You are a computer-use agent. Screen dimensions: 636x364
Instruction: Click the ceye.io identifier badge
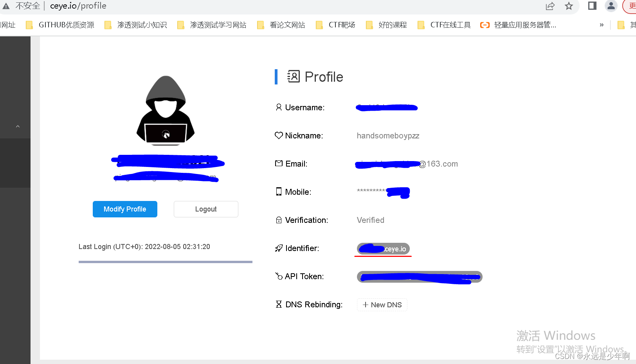coord(384,249)
